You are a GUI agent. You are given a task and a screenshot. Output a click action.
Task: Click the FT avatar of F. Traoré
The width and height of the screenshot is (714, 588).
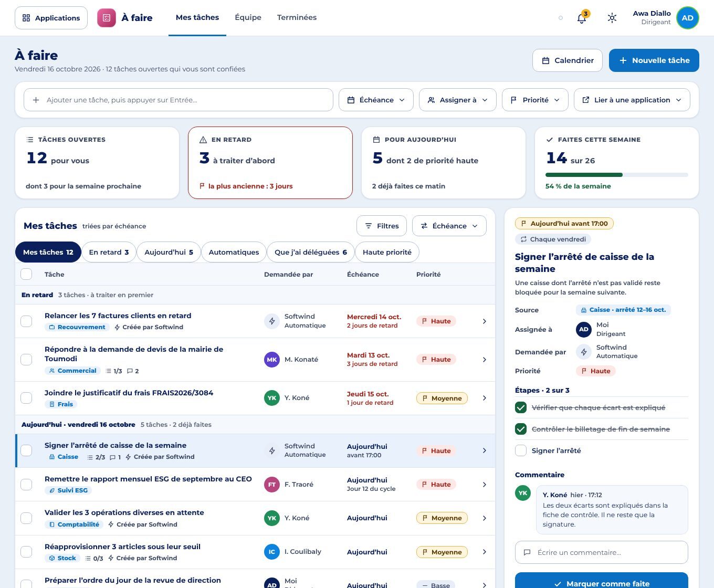click(x=272, y=485)
